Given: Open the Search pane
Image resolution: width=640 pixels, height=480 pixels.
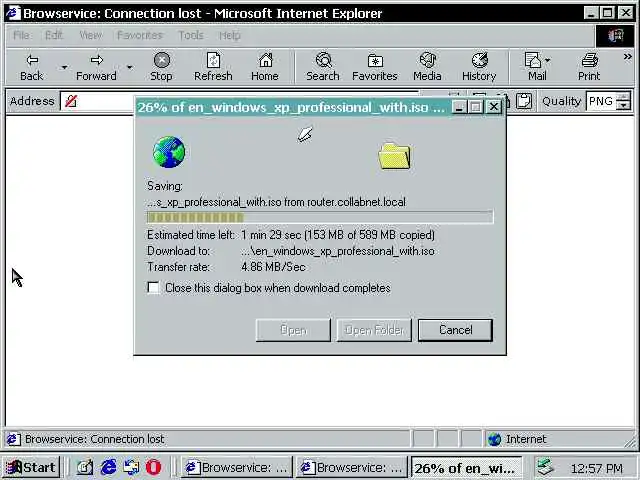Looking at the screenshot, I should point(323,67).
